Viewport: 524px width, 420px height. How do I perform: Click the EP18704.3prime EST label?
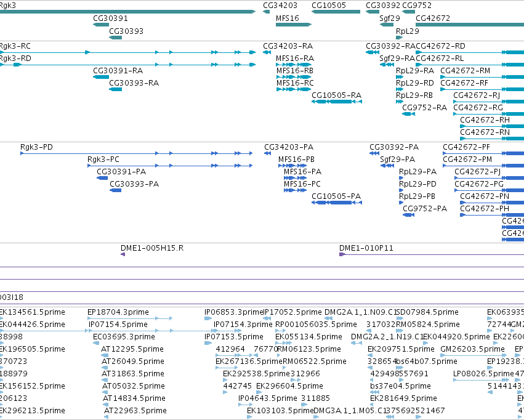point(118,312)
